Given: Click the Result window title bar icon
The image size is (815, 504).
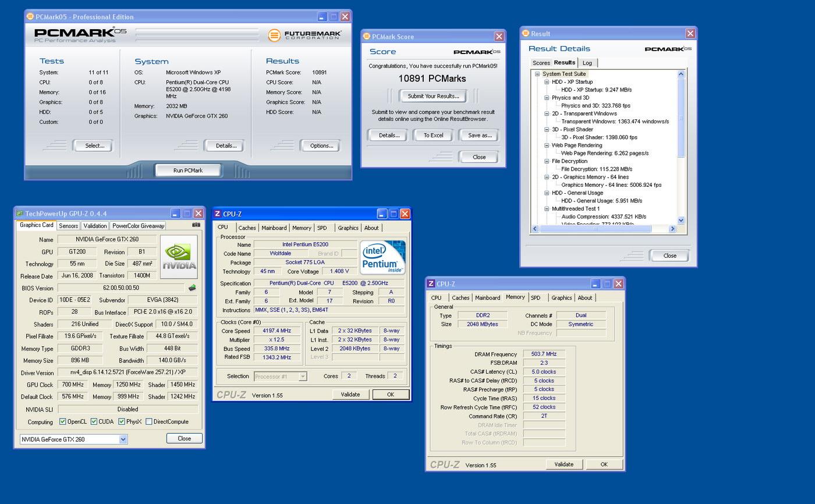Looking at the screenshot, I should pos(526,33).
